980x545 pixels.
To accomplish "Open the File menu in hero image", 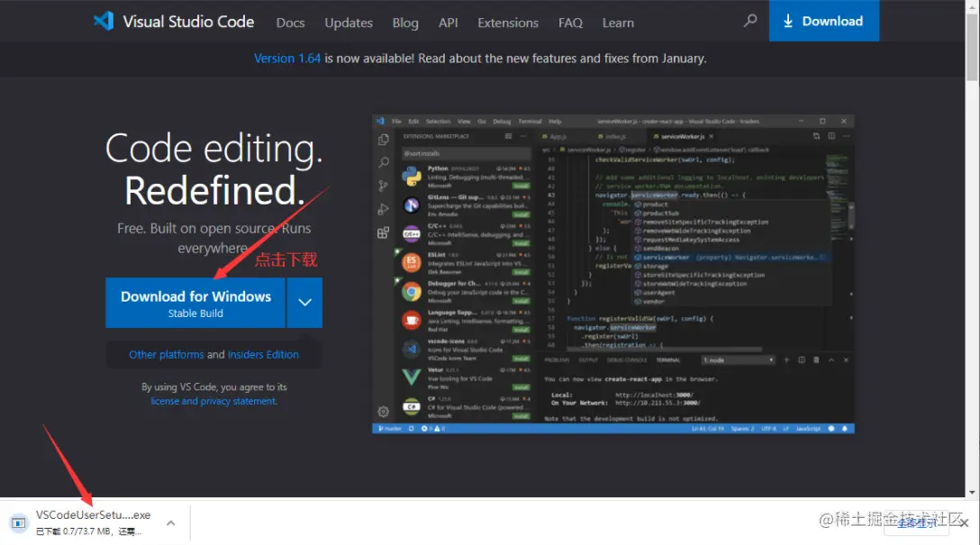I will (396, 122).
